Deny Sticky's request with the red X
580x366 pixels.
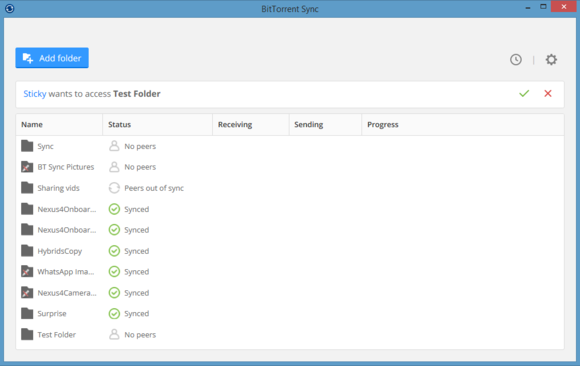tap(548, 93)
